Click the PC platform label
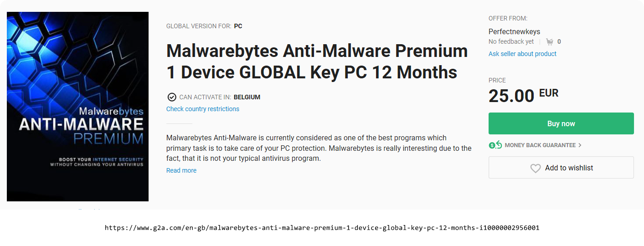Screen dimensions: 644x246 click(x=238, y=26)
